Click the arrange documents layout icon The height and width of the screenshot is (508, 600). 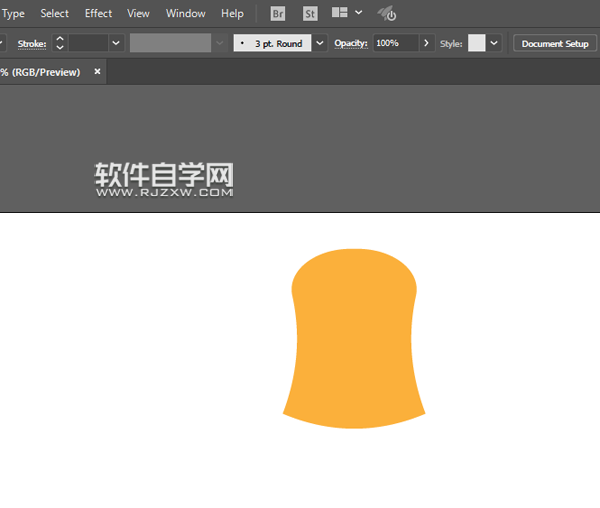point(340,14)
